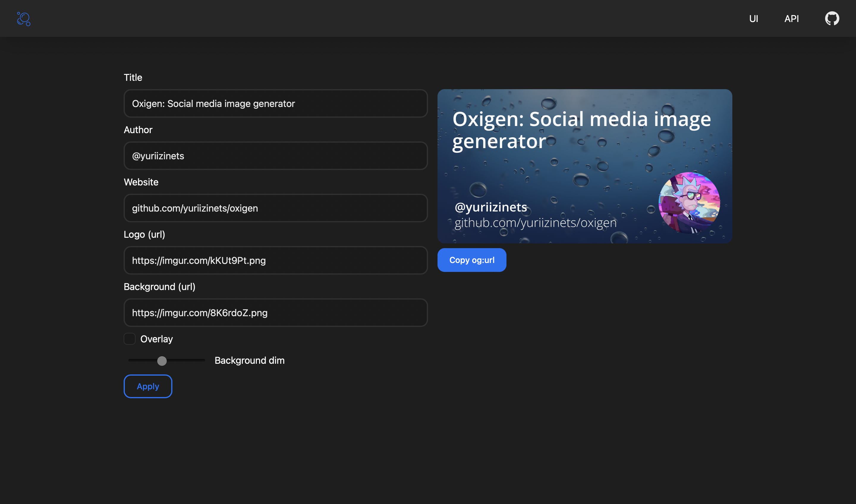The width and height of the screenshot is (856, 504).
Task: Adjust the Background dim slider handle
Action: 162,361
